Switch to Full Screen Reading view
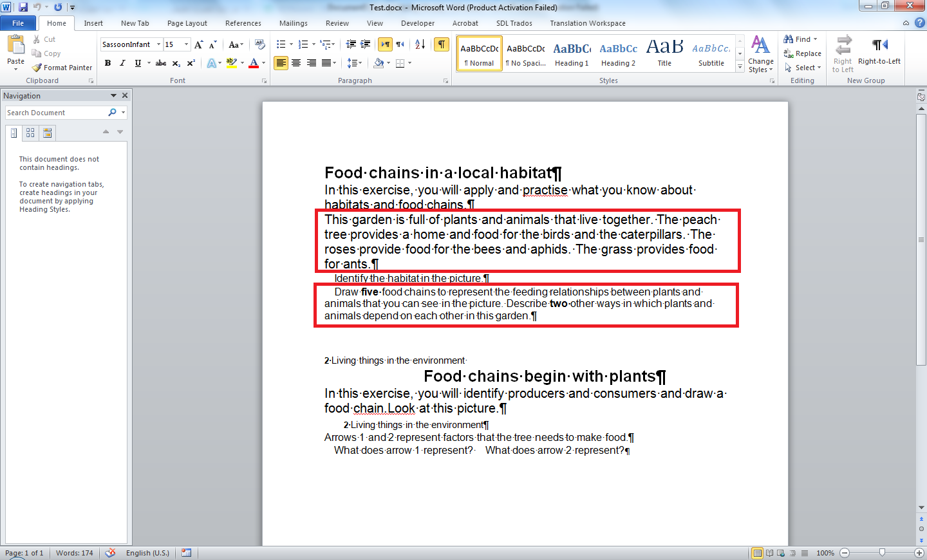Viewport: 927px width, 560px height. pos(769,553)
